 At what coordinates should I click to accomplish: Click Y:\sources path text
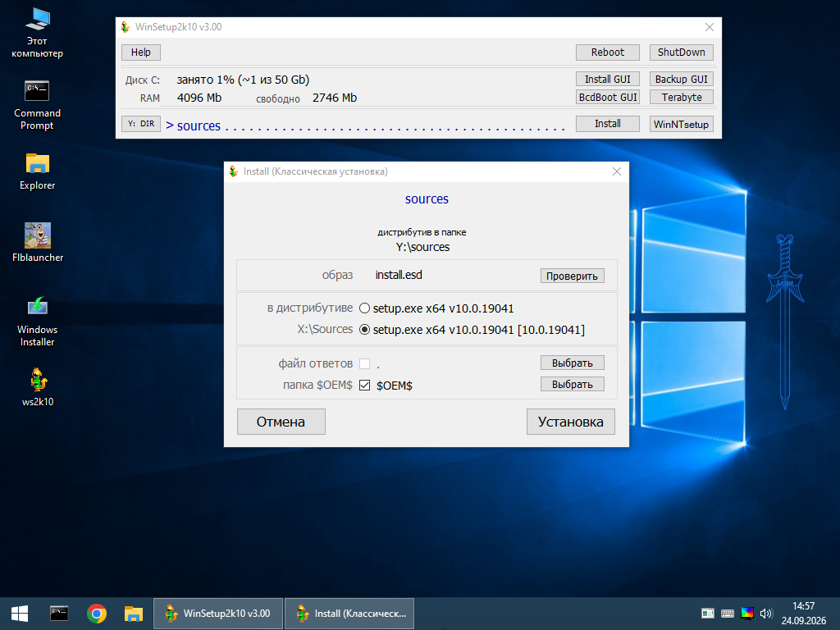[422, 247]
